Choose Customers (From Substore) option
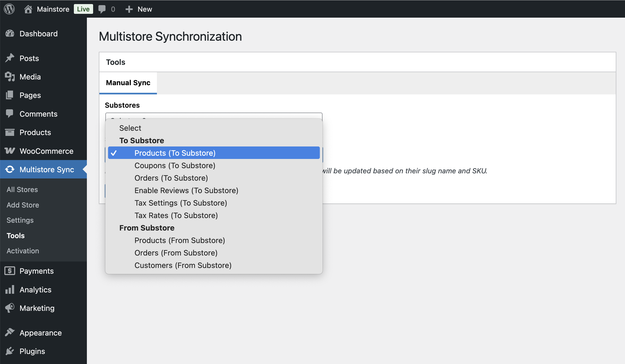The width and height of the screenshot is (625, 364). click(183, 265)
